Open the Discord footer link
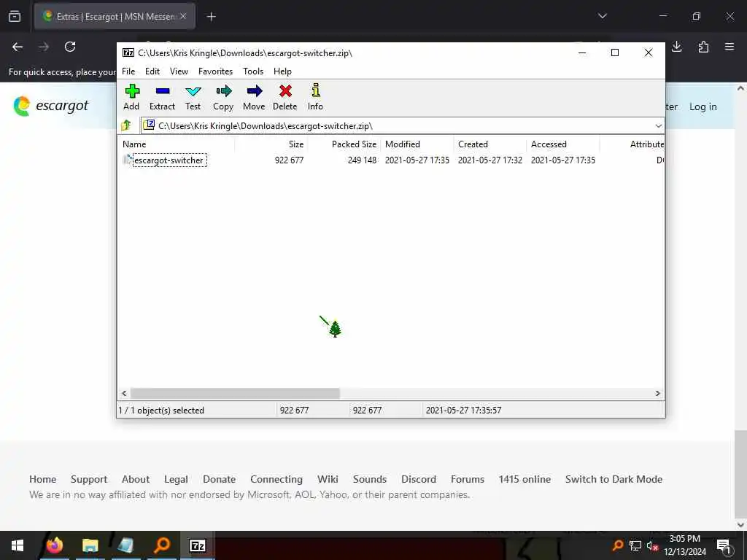 click(419, 479)
